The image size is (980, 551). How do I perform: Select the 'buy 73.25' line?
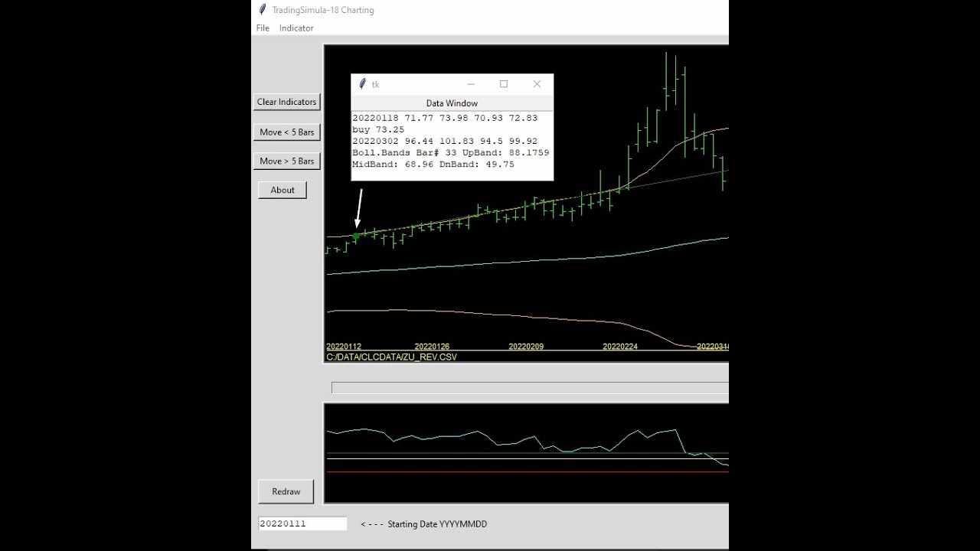tap(378, 130)
